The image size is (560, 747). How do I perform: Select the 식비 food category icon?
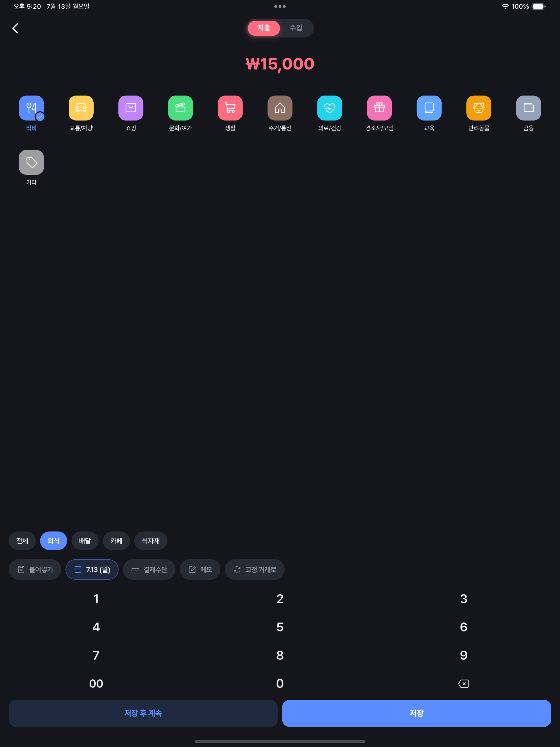point(31,108)
